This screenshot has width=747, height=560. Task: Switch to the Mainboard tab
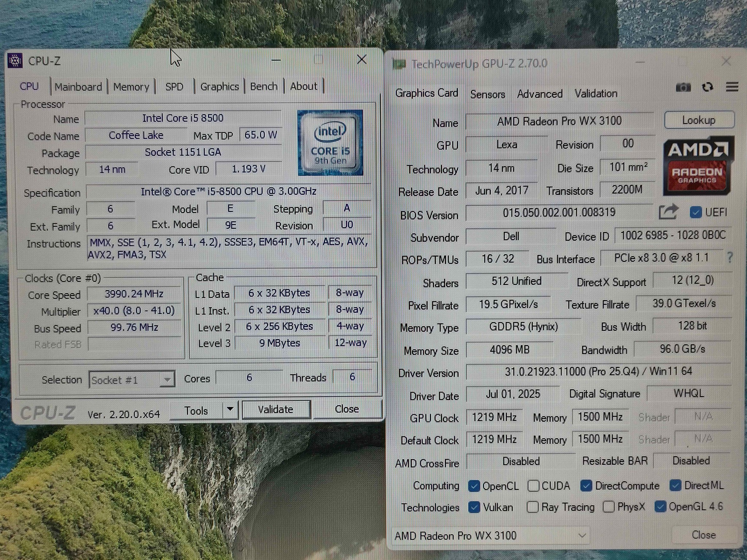(x=78, y=87)
